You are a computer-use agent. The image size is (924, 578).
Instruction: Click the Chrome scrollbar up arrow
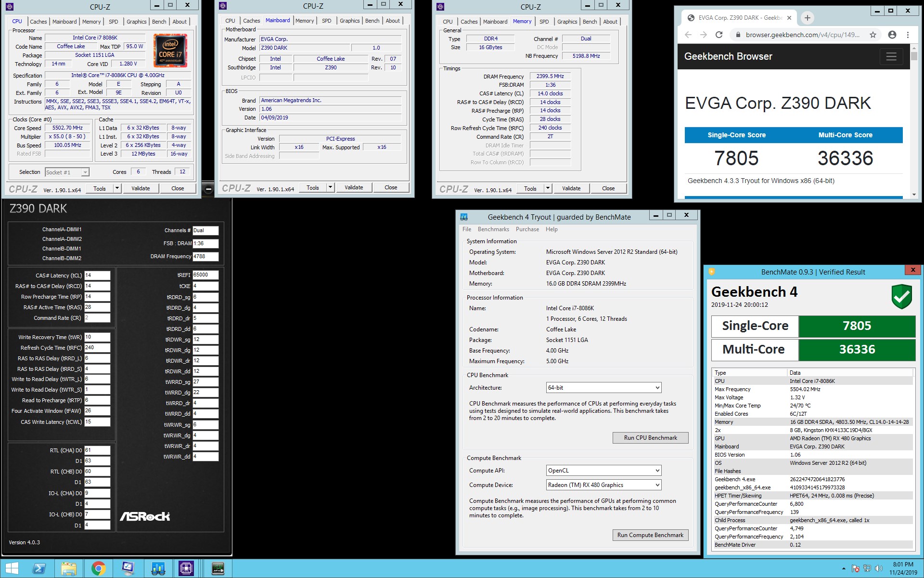tap(914, 48)
